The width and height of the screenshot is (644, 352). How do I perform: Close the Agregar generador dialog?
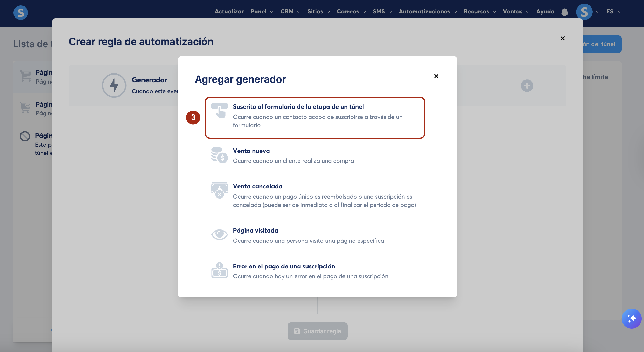coord(436,76)
